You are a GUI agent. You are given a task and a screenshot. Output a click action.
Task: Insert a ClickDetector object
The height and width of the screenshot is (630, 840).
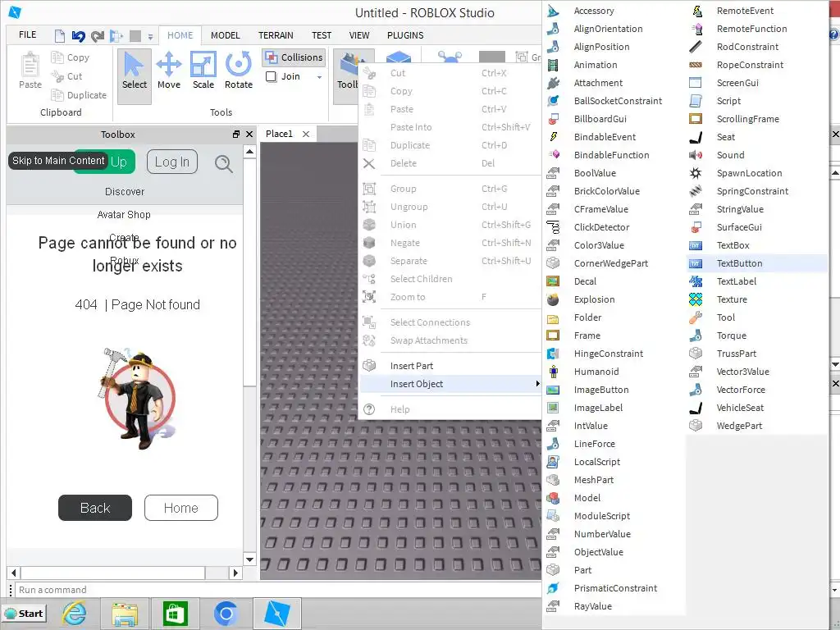point(614,227)
